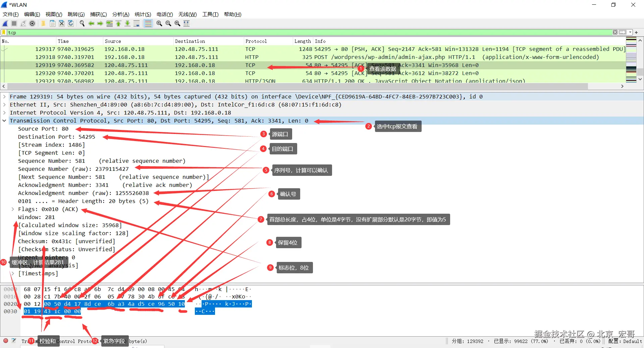Image resolution: width=644 pixels, height=348 pixels.
Task: Expand the Ethernet II tree node
Action: [4, 105]
